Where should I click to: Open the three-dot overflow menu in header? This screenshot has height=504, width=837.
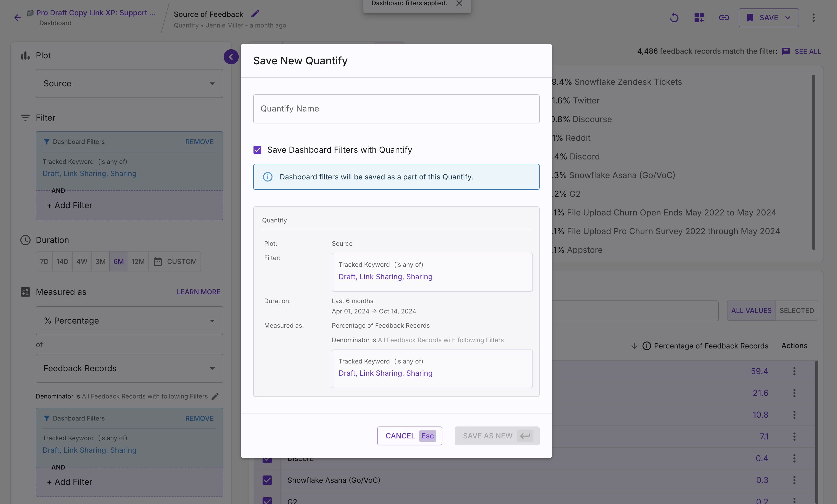[813, 18]
